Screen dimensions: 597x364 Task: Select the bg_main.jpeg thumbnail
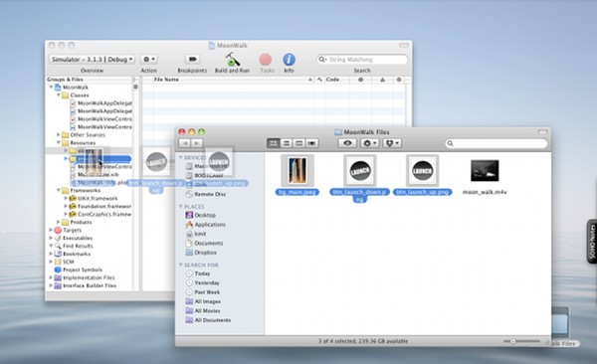(298, 171)
